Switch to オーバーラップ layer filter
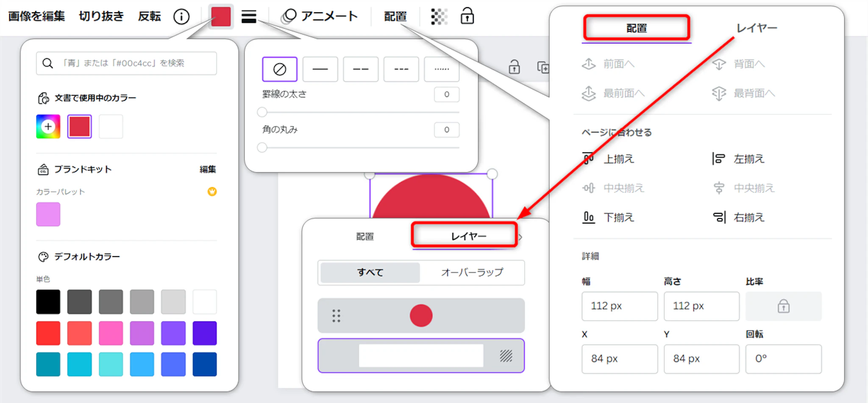The width and height of the screenshot is (868, 403). pos(472,272)
